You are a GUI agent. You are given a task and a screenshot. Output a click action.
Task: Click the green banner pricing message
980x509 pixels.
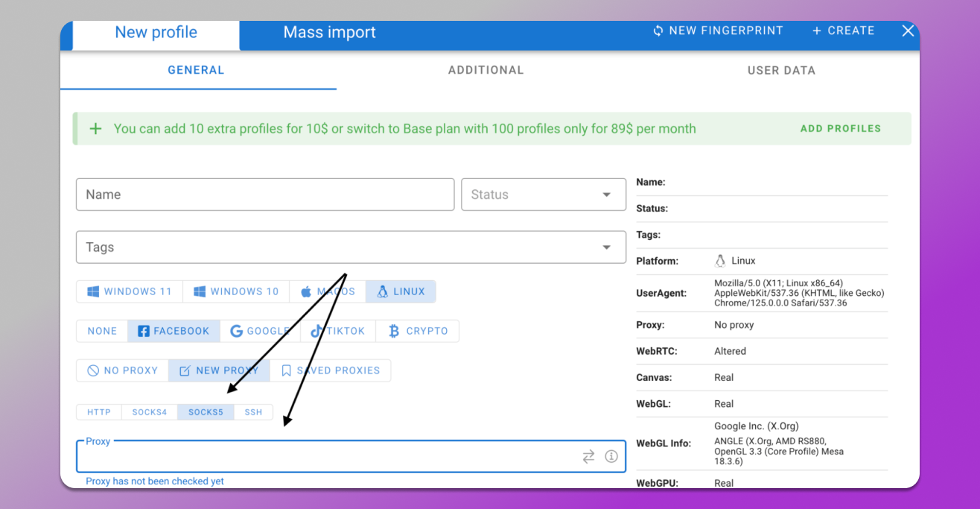(405, 129)
